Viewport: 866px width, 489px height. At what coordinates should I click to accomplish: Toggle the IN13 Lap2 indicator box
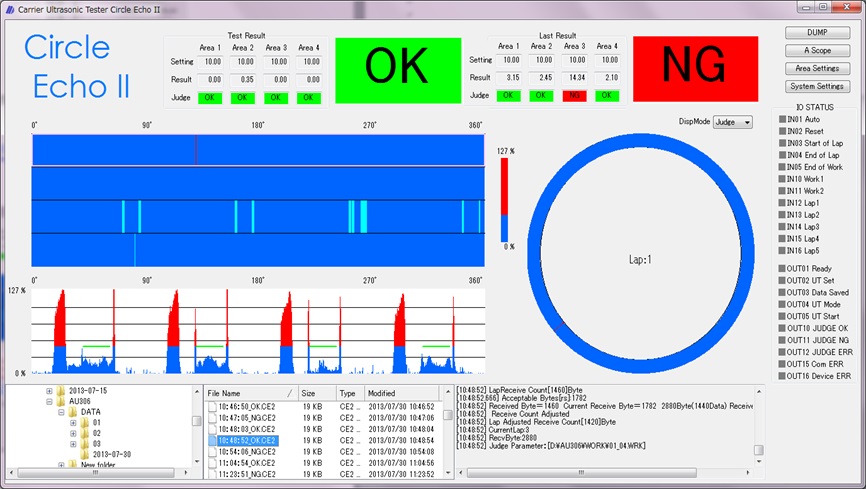[x=782, y=215]
